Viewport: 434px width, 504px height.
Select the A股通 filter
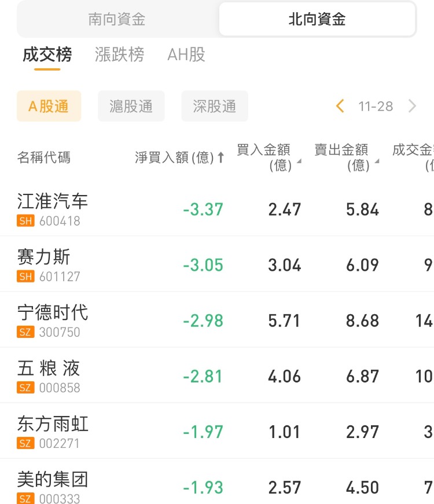pos(49,106)
